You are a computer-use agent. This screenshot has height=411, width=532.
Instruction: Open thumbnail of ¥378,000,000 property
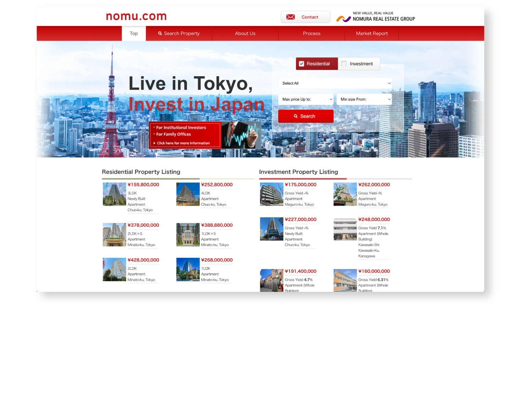click(x=114, y=234)
